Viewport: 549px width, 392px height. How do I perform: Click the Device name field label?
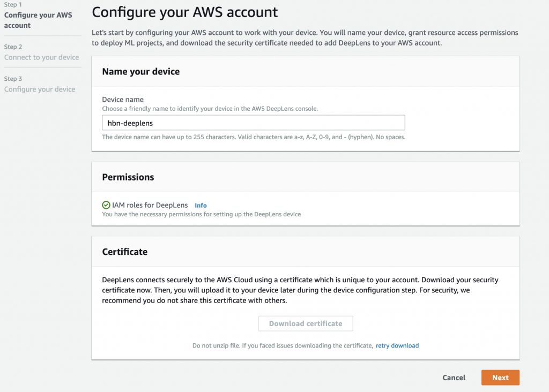pyautogui.click(x=123, y=99)
